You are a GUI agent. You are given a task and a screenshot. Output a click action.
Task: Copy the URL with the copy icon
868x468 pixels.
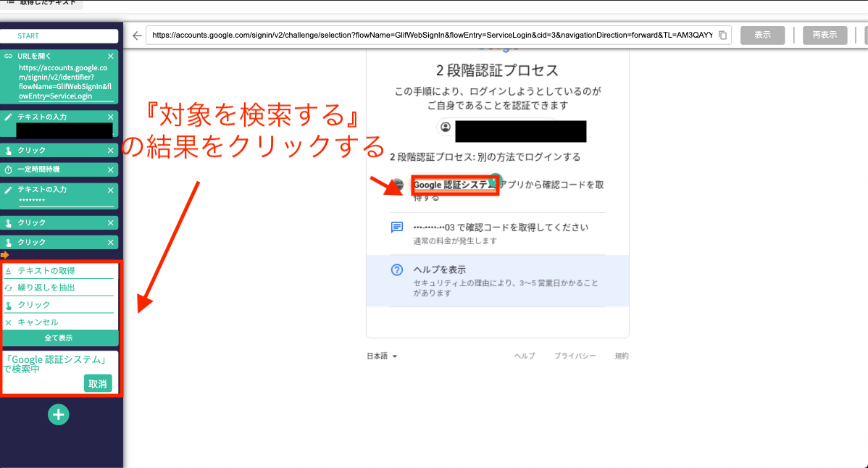722,35
